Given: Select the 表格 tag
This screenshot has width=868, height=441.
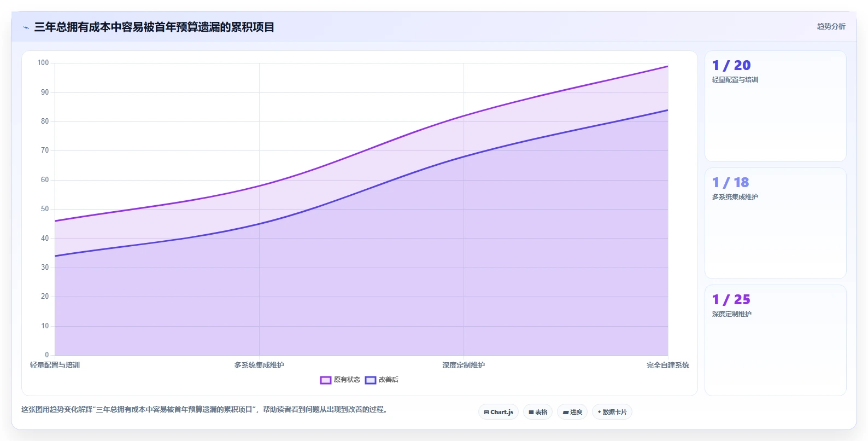Looking at the screenshot, I should pos(538,412).
